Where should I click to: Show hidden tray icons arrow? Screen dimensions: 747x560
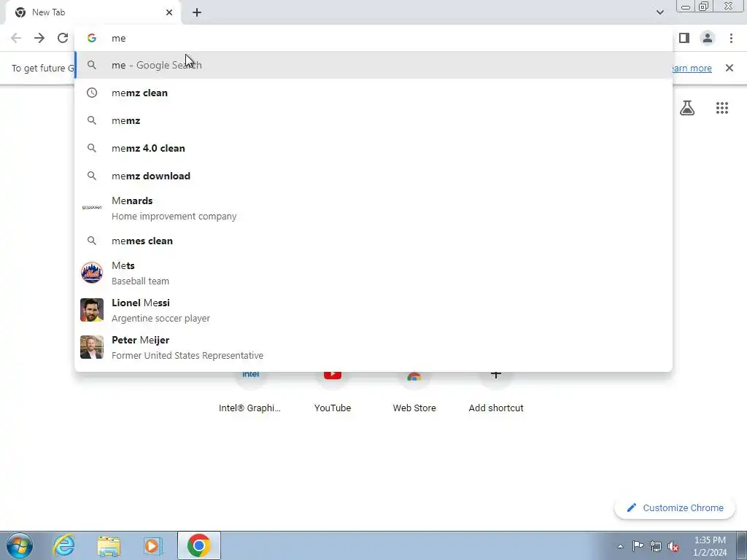point(620,546)
